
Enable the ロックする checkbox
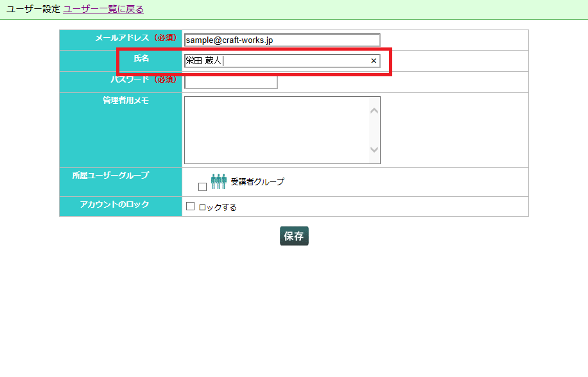click(191, 206)
